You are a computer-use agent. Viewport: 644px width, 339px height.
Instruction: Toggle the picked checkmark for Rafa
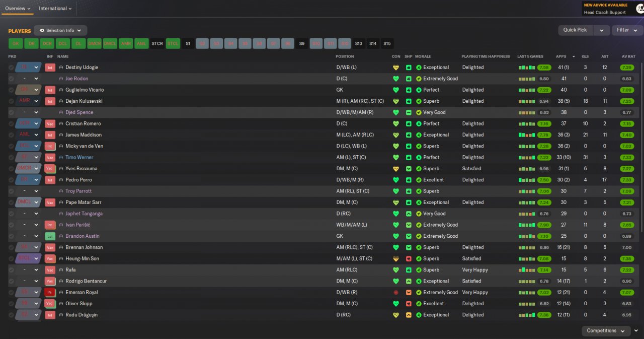tap(11, 270)
